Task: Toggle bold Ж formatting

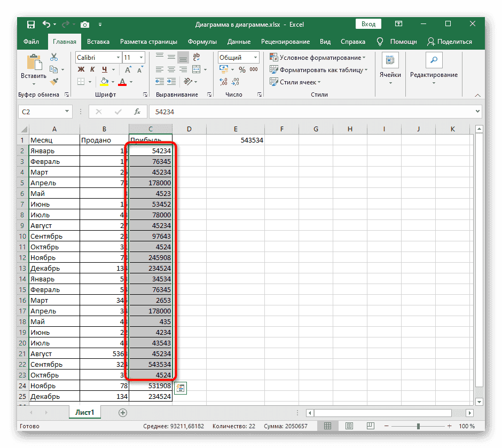Action: [x=81, y=70]
